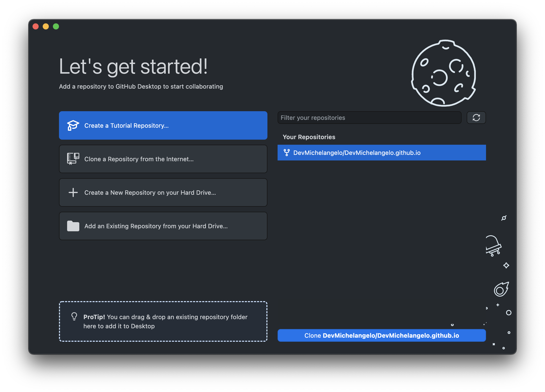This screenshot has width=545, height=392.
Task: Click the green fullscreen window button
Action: coord(56,26)
